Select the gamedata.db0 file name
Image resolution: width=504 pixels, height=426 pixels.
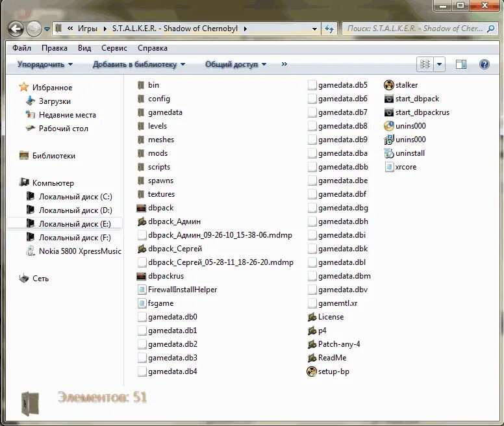point(173,317)
